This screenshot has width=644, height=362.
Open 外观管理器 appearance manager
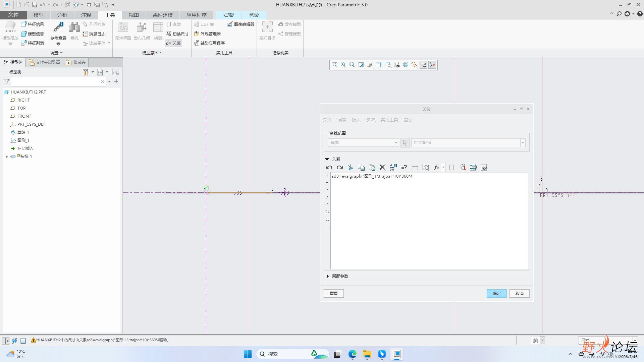[x=207, y=34]
